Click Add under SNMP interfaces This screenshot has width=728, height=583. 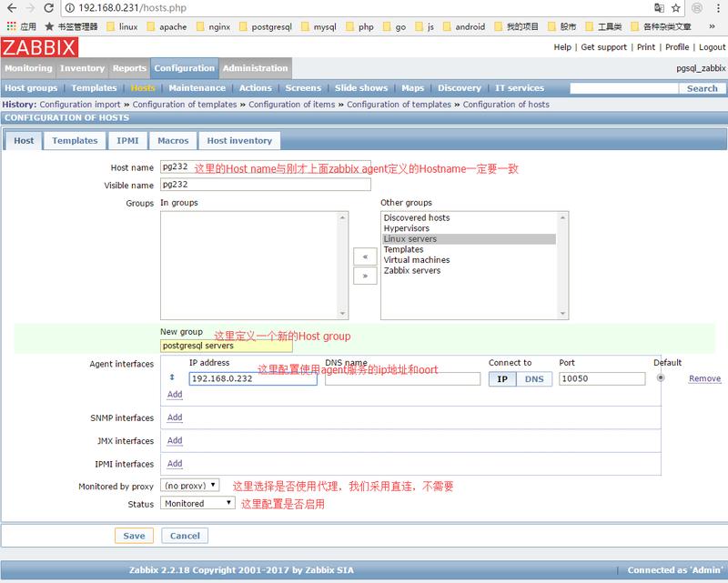175,418
